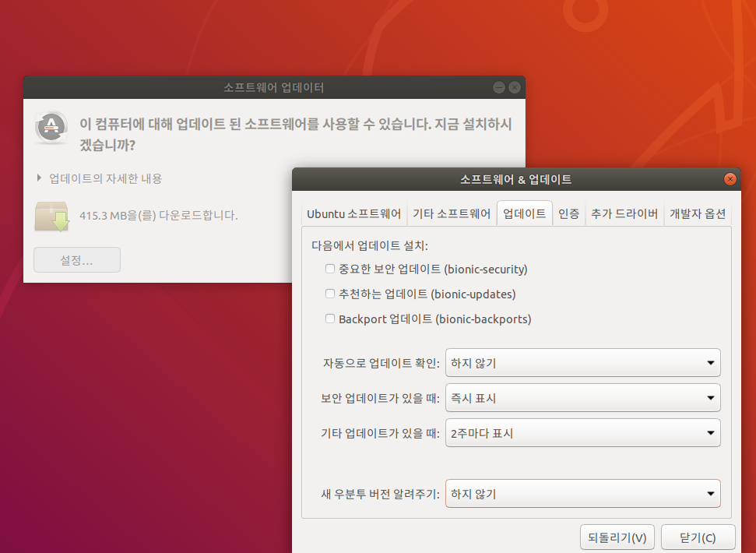Click the 되돌리기(V) button
Image resolution: width=756 pixels, height=553 pixels.
pyautogui.click(x=617, y=537)
